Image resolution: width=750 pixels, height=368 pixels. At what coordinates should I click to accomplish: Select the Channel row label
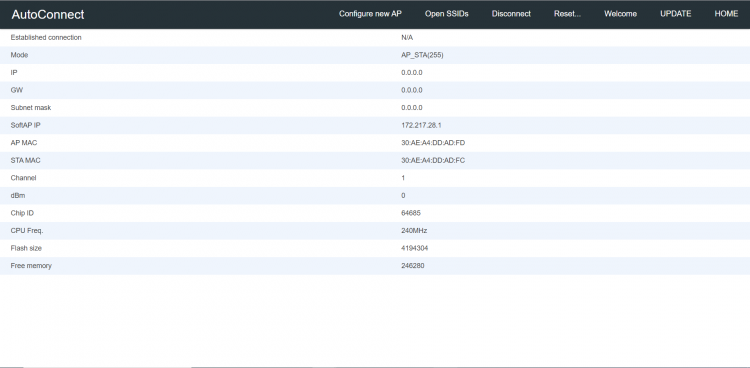23,178
